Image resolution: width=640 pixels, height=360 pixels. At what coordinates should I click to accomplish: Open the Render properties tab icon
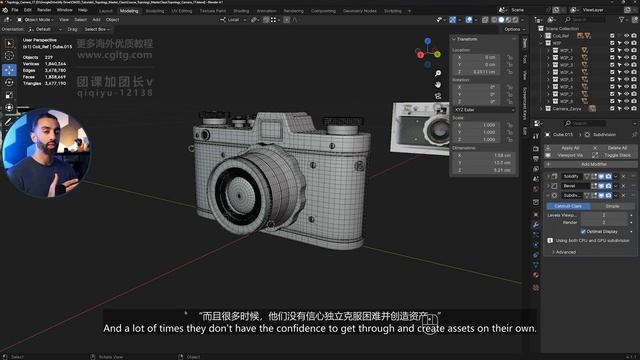[536, 149]
